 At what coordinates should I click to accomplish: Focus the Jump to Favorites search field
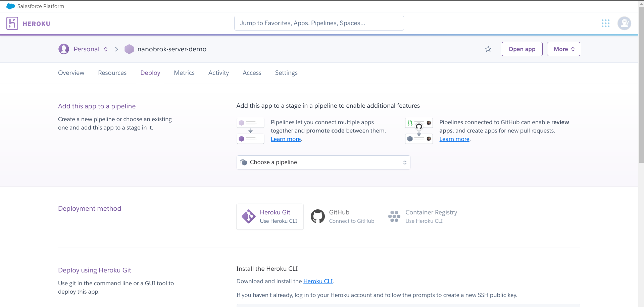[x=319, y=23]
